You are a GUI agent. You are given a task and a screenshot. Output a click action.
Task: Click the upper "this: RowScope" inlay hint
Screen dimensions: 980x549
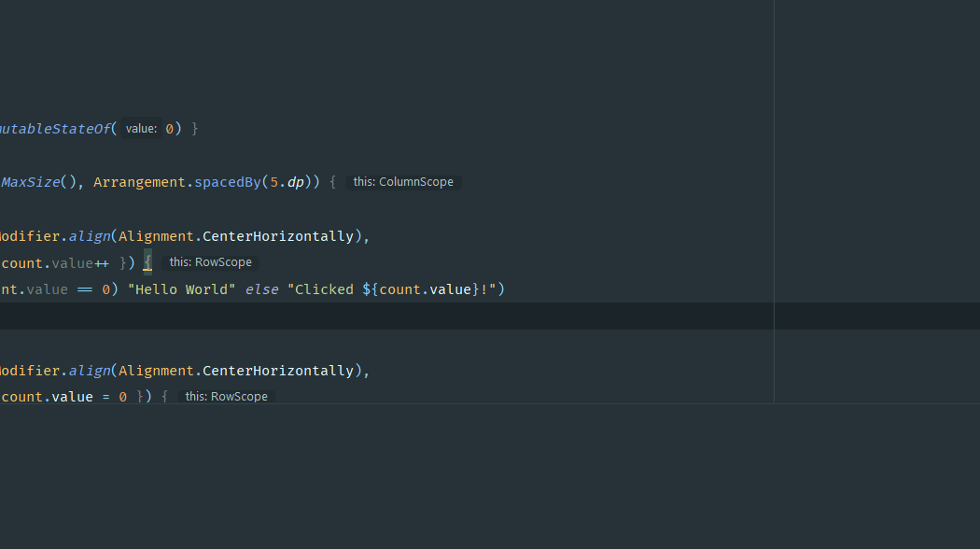209,262
